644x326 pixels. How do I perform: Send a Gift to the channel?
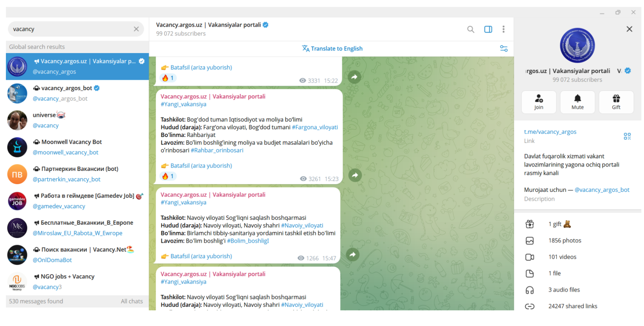pyautogui.click(x=616, y=102)
